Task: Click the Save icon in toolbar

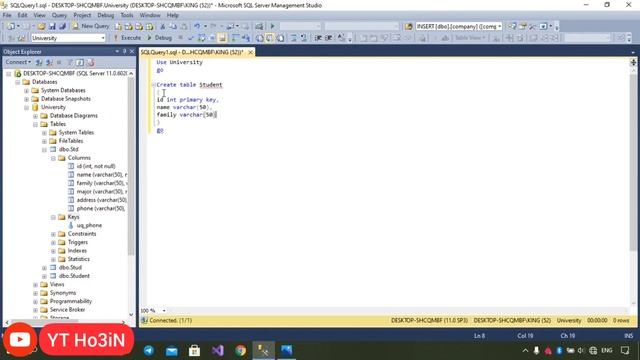Action: coord(52,27)
